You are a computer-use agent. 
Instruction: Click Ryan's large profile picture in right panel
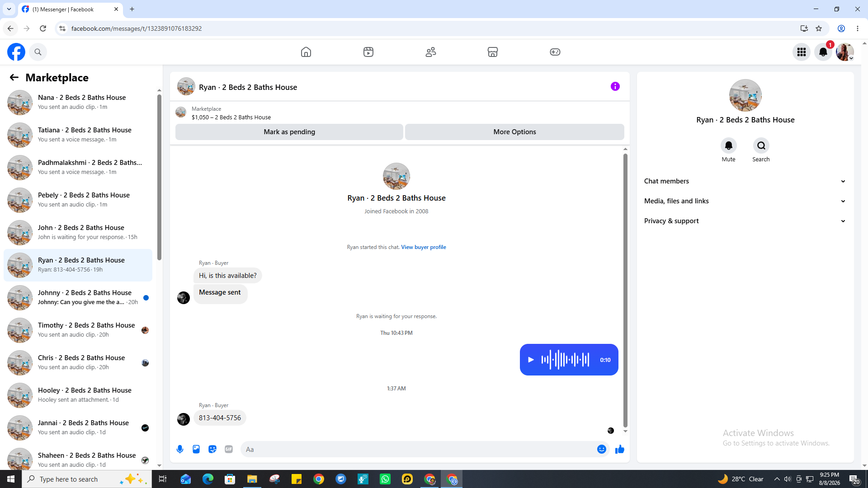[x=745, y=95]
